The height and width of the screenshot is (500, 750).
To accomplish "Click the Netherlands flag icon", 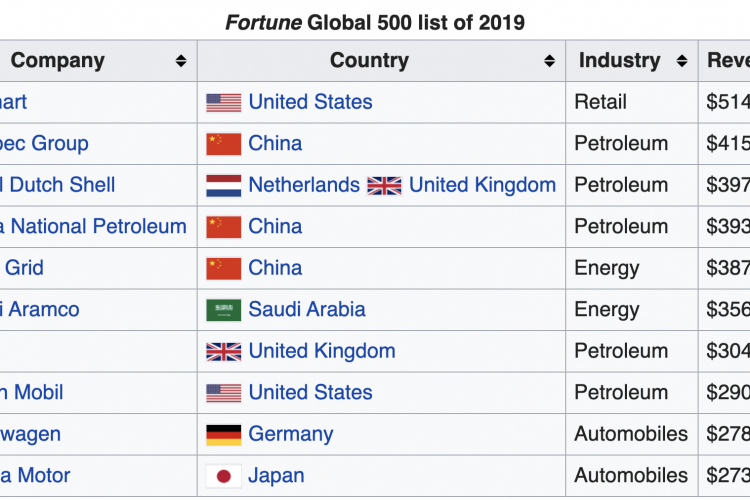I will [x=223, y=186].
